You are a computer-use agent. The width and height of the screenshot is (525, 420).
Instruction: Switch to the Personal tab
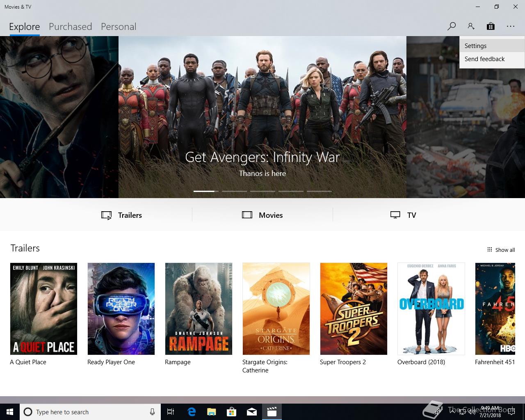coord(119,27)
